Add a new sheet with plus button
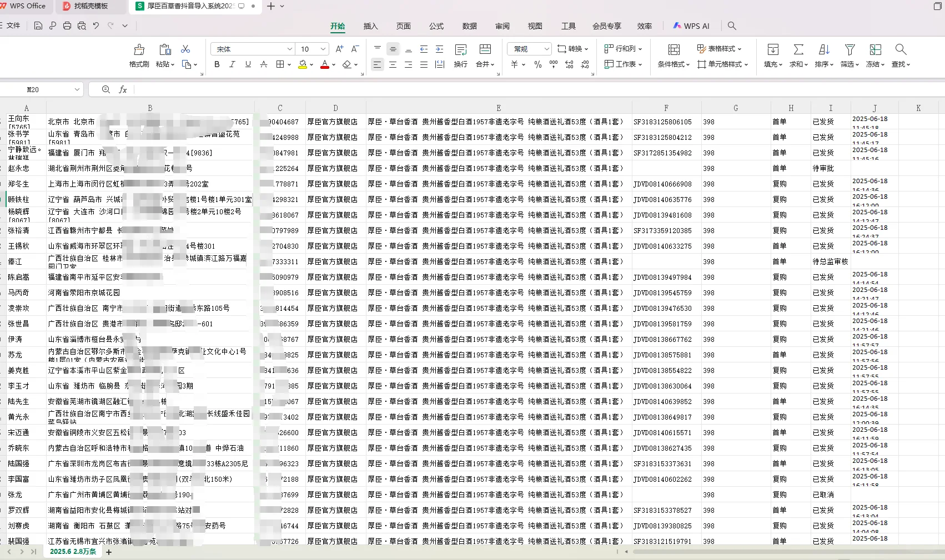This screenshot has height=560, width=945. [109, 552]
